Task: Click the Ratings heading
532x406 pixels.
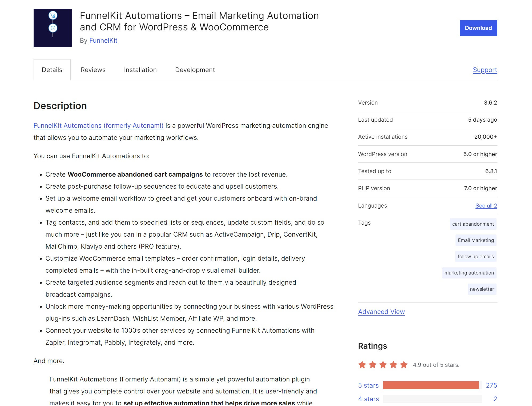Action: click(x=372, y=346)
